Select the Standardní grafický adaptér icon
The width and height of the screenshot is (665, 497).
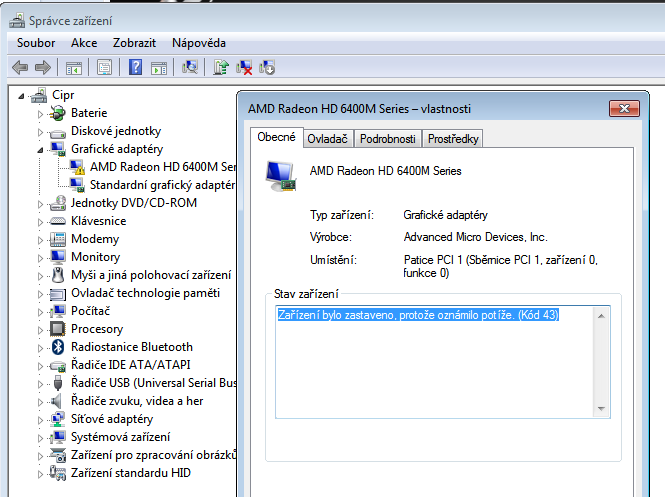77,185
